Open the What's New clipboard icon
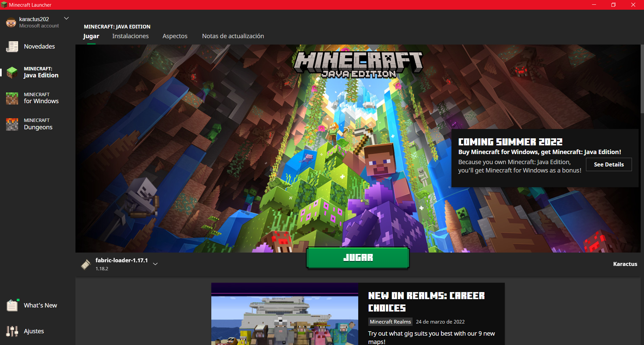 12,305
